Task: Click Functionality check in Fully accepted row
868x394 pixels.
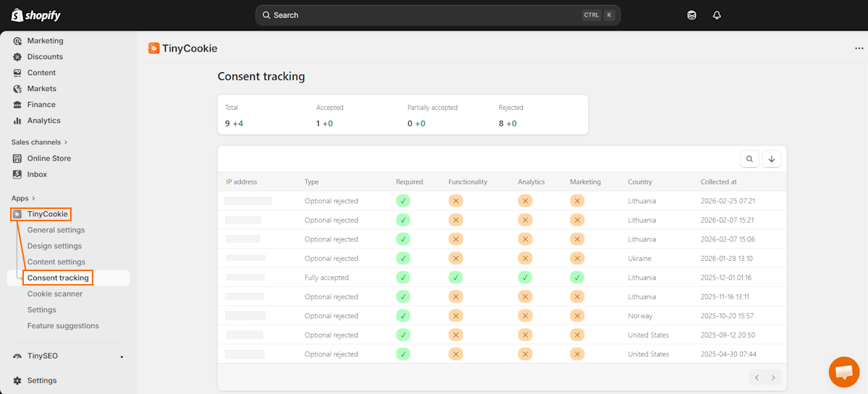Action: point(456,278)
